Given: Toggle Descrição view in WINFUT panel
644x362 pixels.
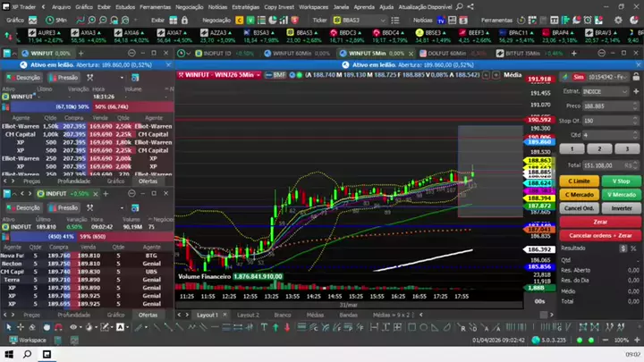Looking at the screenshot, I should tap(23, 77).
